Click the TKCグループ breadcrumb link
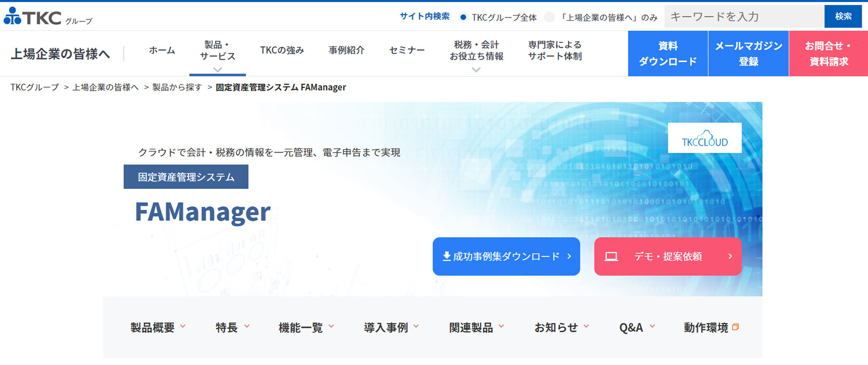 (35, 87)
